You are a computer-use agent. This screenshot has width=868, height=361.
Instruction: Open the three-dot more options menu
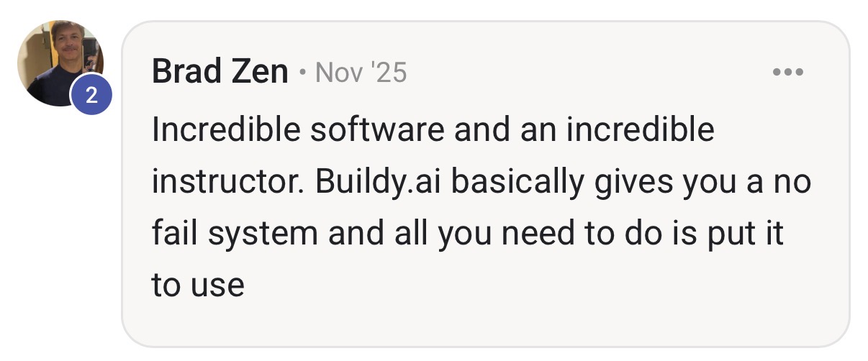click(x=787, y=73)
